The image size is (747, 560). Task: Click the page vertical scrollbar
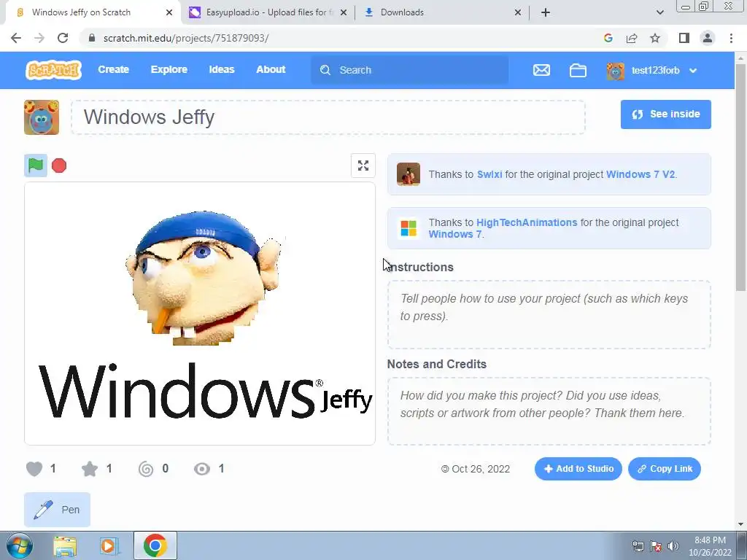[x=741, y=176]
